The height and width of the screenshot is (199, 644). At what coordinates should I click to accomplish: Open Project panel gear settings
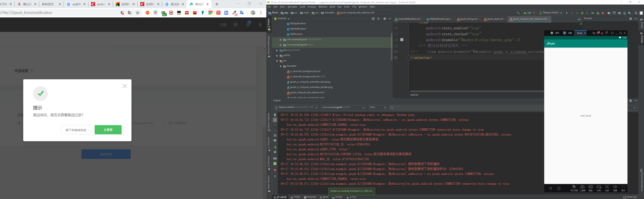pos(385,19)
